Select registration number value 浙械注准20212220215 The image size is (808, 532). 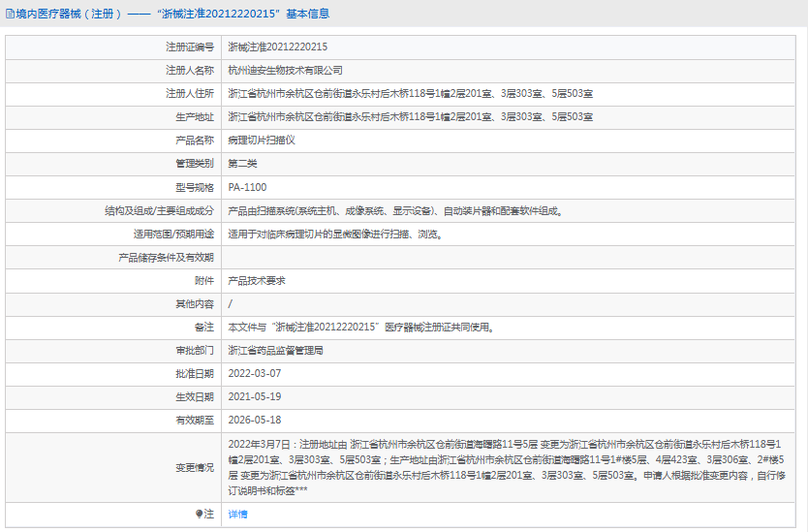[278, 47]
